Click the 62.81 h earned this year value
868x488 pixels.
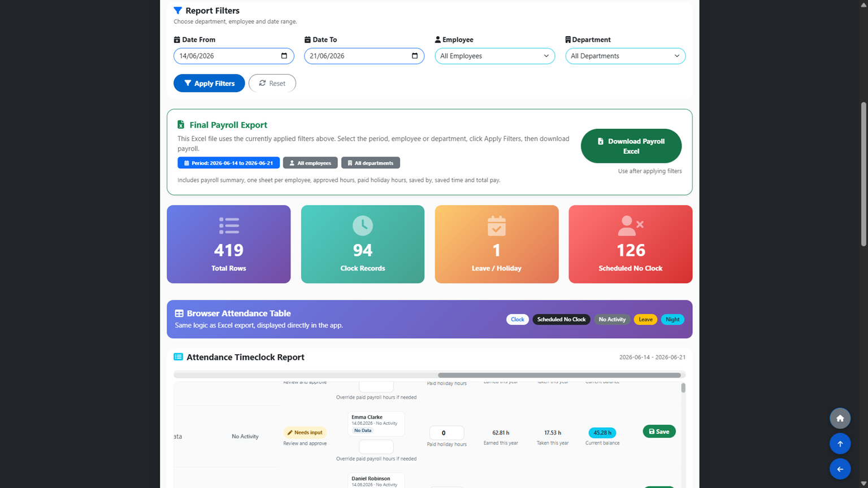click(501, 433)
